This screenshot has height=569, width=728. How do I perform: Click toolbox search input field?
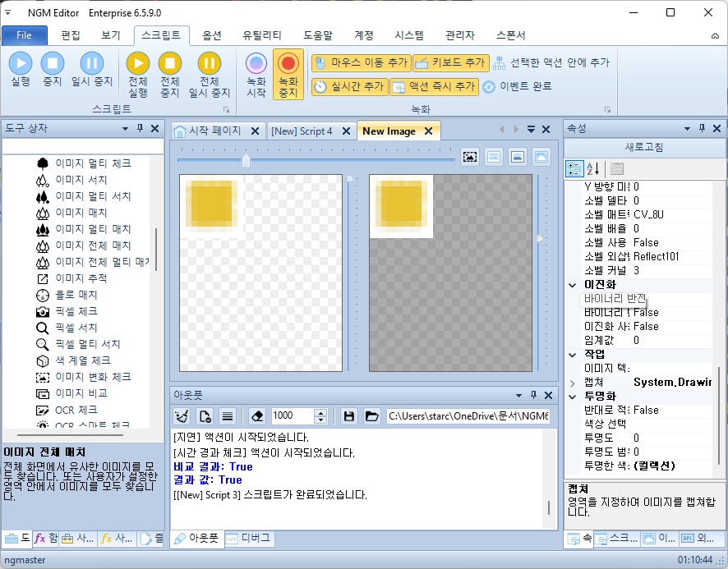coord(83,146)
